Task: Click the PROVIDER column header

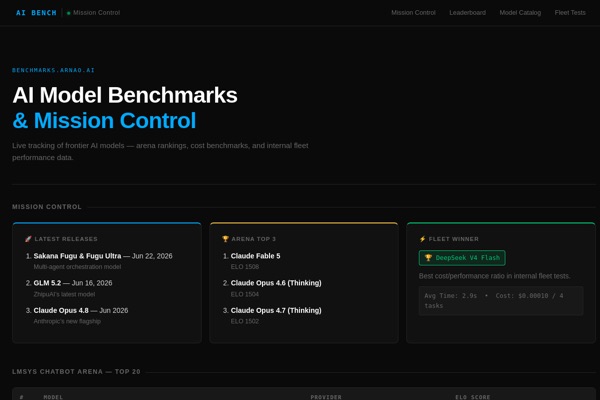Action: pyautogui.click(x=326, y=397)
